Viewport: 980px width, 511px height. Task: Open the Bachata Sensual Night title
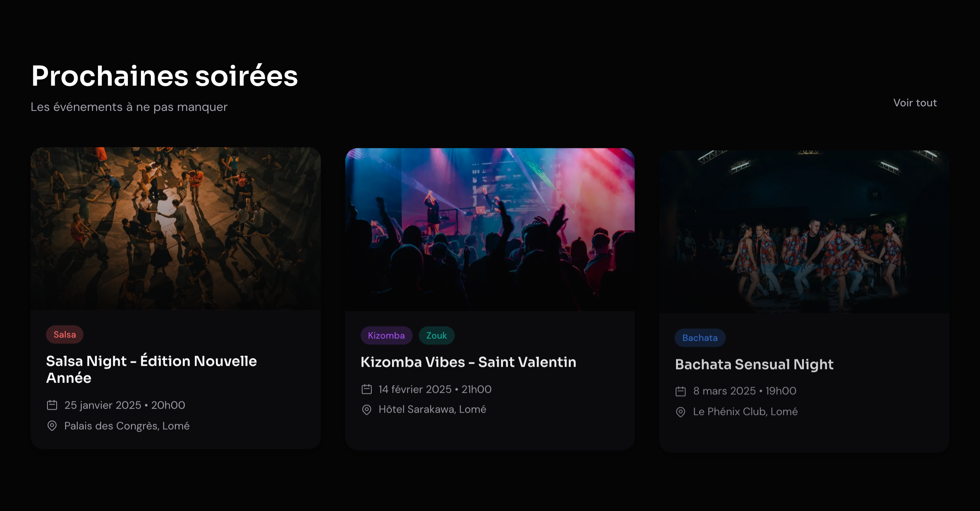(x=754, y=365)
